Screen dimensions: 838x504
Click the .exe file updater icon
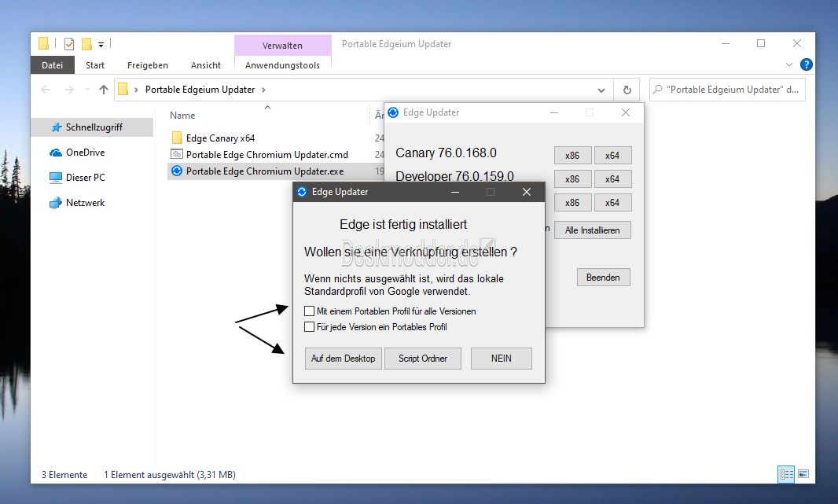(x=176, y=171)
